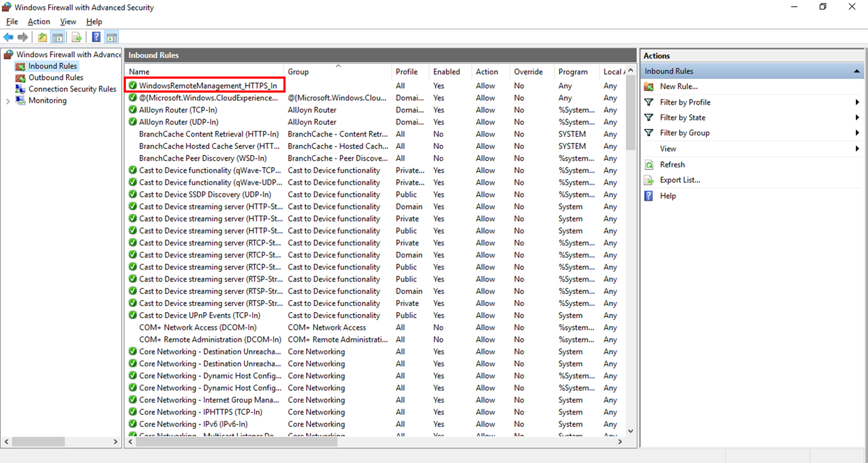The width and height of the screenshot is (868, 463).
Task: Click the Export List toolbar icon
Action: coord(77,37)
